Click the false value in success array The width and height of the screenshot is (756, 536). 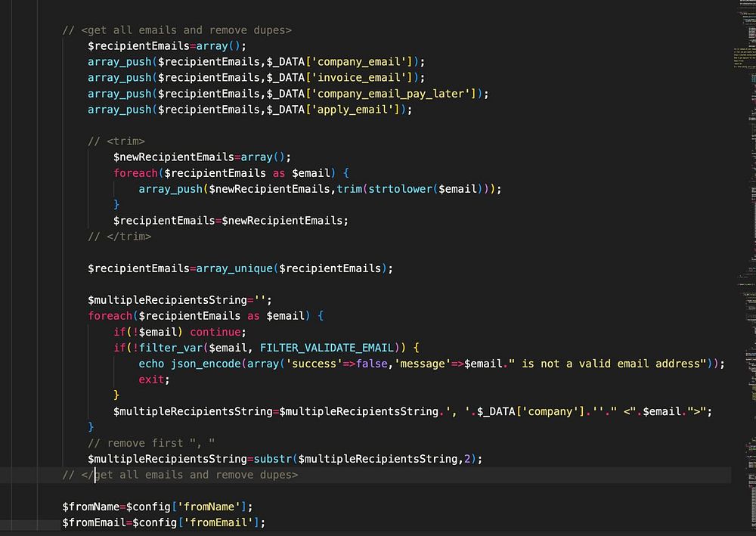(x=372, y=364)
